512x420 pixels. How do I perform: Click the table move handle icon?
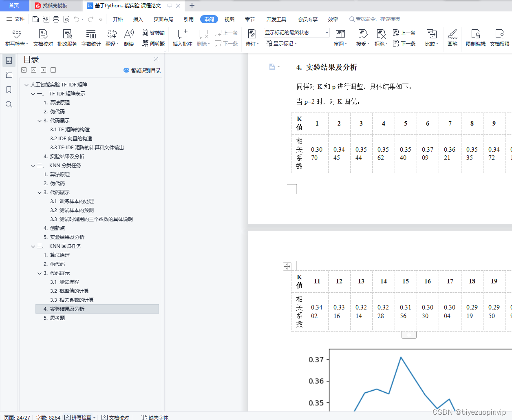[x=287, y=266]
